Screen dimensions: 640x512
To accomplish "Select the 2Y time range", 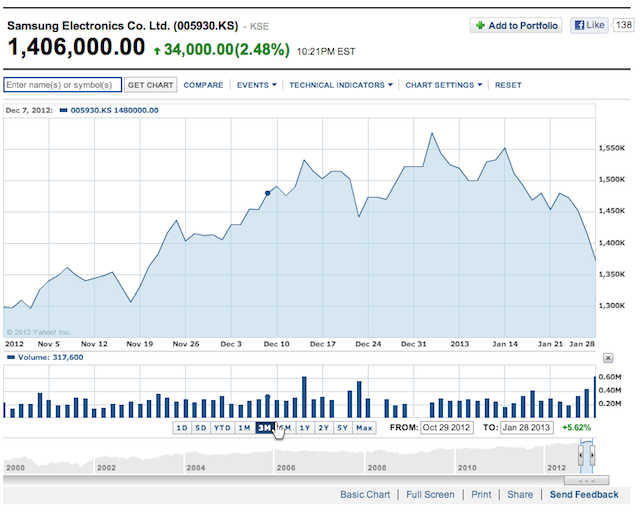I will (324, 427).
